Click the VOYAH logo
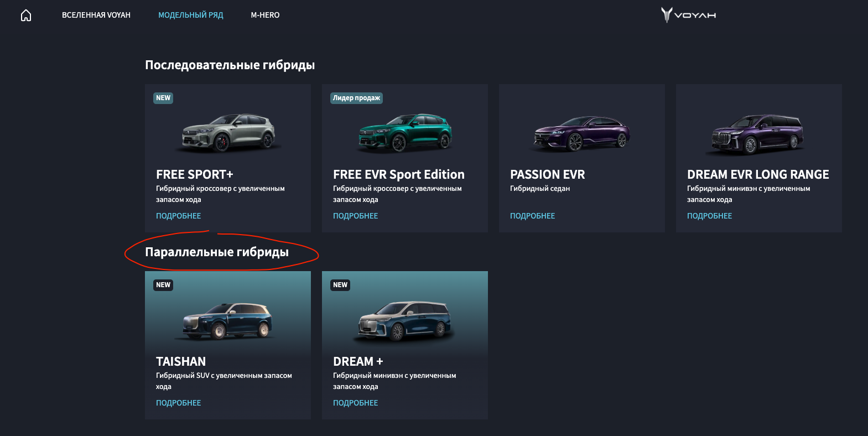This screenshot has width=868, height=436. click(688, 15)
